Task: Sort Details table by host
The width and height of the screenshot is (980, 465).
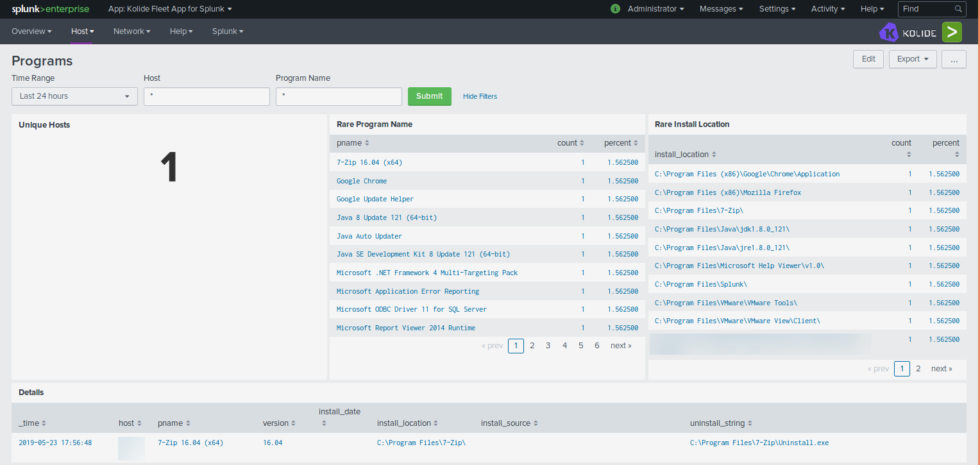Action: [130, 423]
